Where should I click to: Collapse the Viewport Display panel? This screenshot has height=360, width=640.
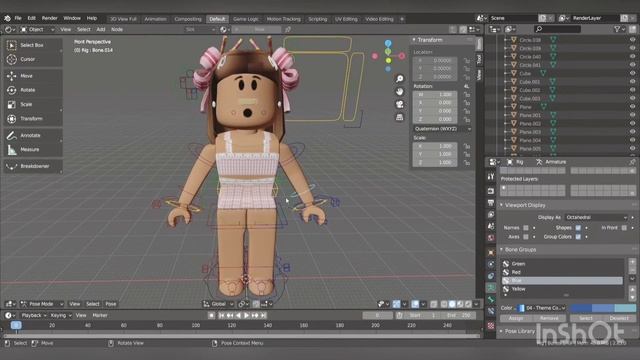coord(525,205)
